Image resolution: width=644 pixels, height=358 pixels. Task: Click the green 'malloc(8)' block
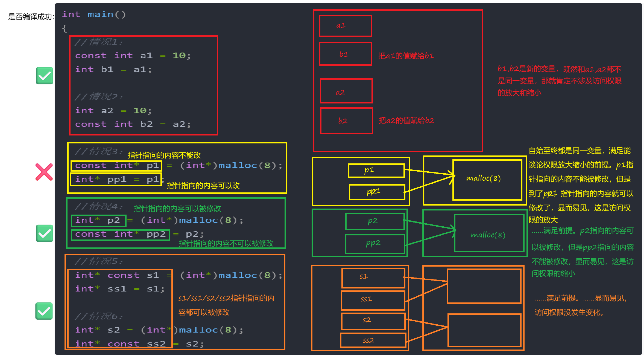(489, 233)
